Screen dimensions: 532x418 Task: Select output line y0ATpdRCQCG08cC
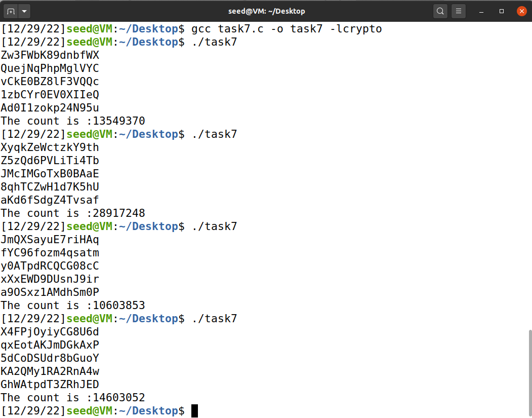pos(50,266)
